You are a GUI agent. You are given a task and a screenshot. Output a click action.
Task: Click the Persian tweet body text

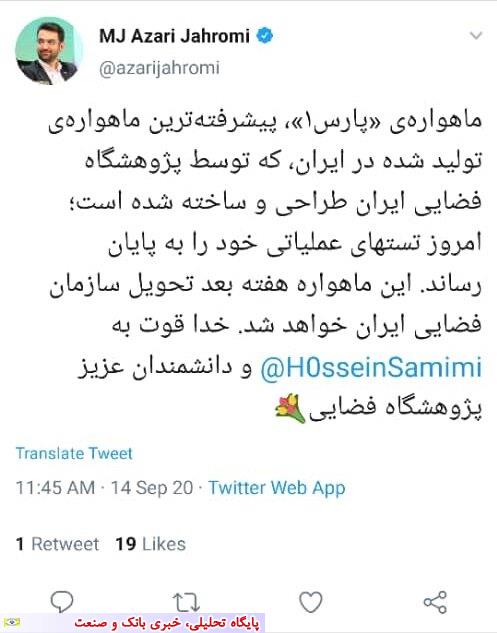pyautogui.click(x=266, y=267)
